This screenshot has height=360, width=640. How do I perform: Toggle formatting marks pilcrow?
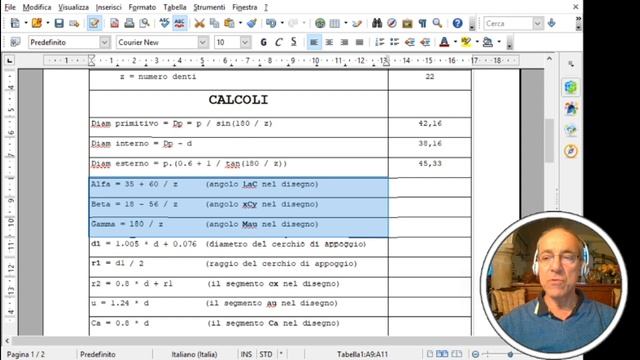422,23
